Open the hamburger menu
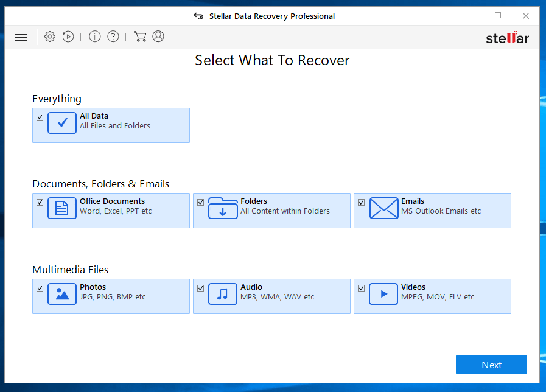This screenshot has width=546, height=392. (x=21, y=37)
